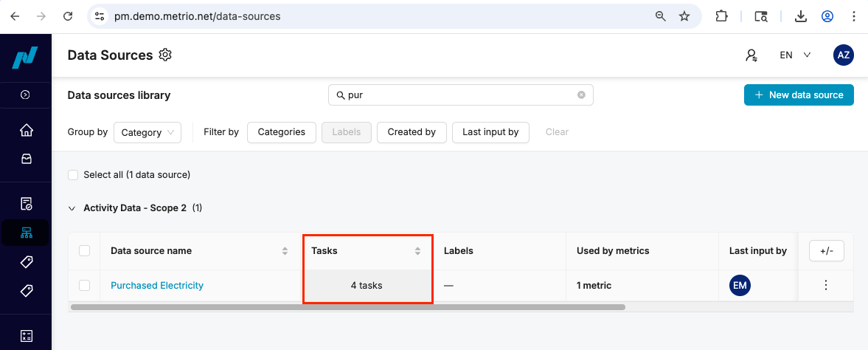Open the reading mode icon in the browser toolbar
This screenshot has height=350, width=868.
[x=761, y=16]
